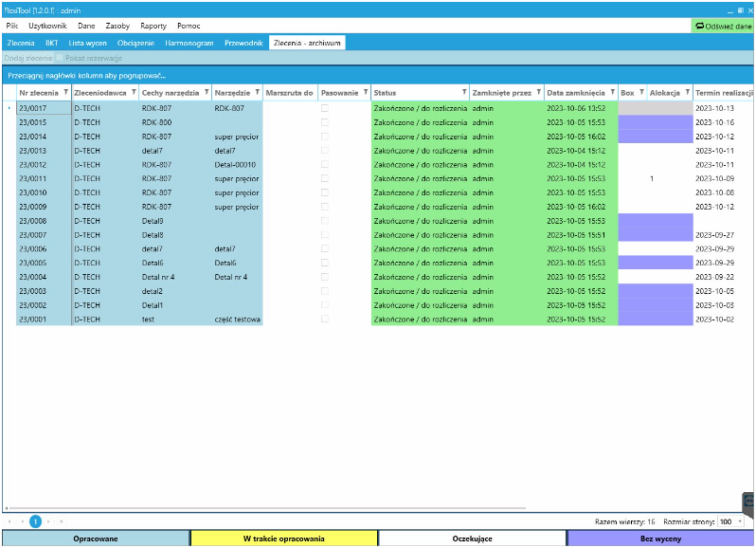
Task: Click Data zamknięcia column filter icon
Action: (x=612, y=93)
